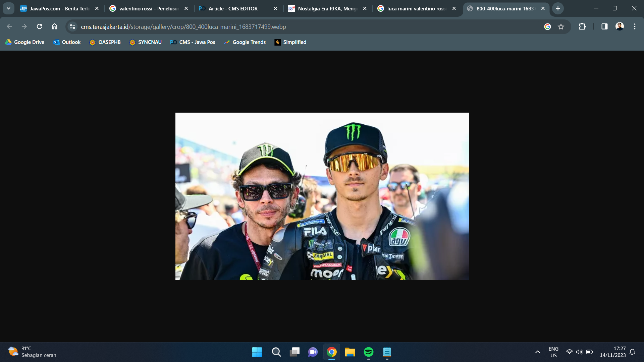Go back to previous page
Screen dimensions: 644x362
coord(9,26)
